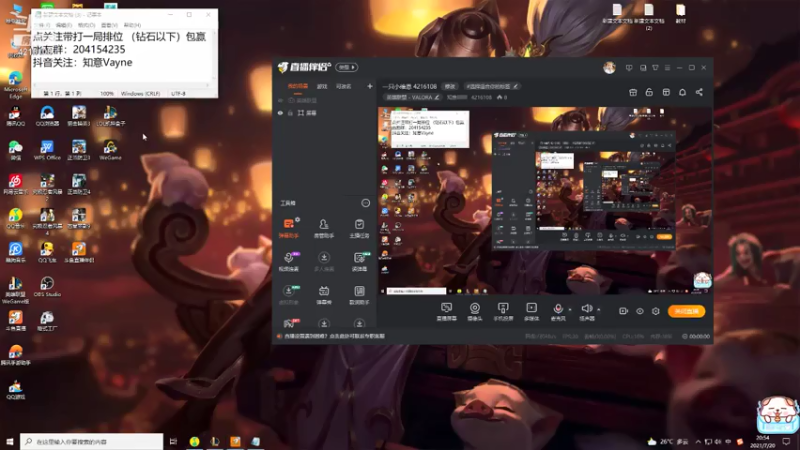Add a new scene with the plus icon
Screen dimensions: 800x450
[370, 86]
